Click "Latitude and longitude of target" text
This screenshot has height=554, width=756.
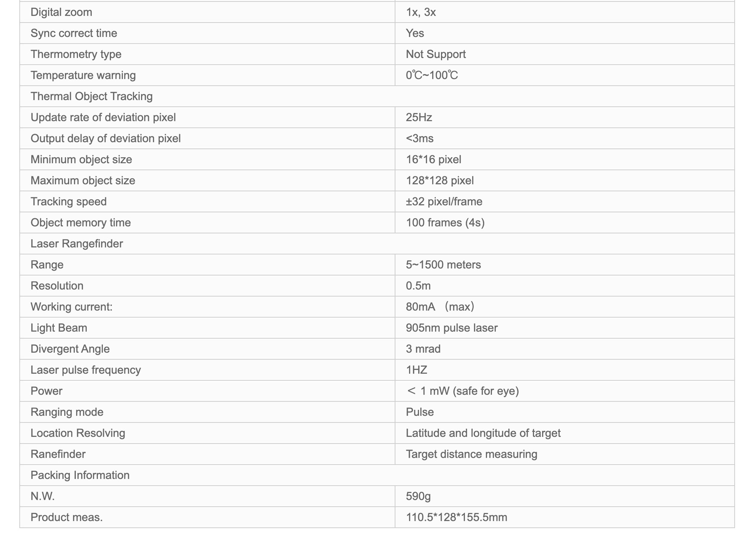[483, 433]
